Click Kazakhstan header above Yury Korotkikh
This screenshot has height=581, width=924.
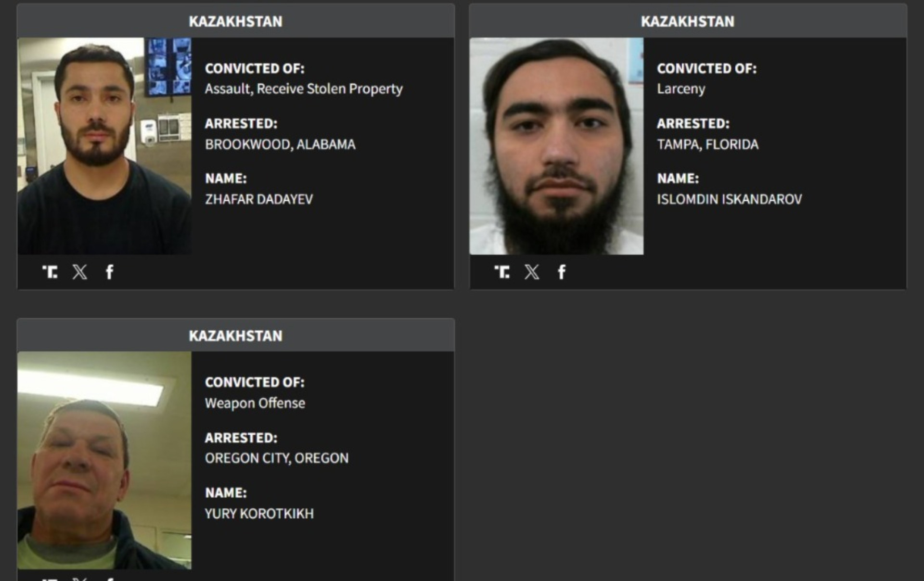click(236, 336)
